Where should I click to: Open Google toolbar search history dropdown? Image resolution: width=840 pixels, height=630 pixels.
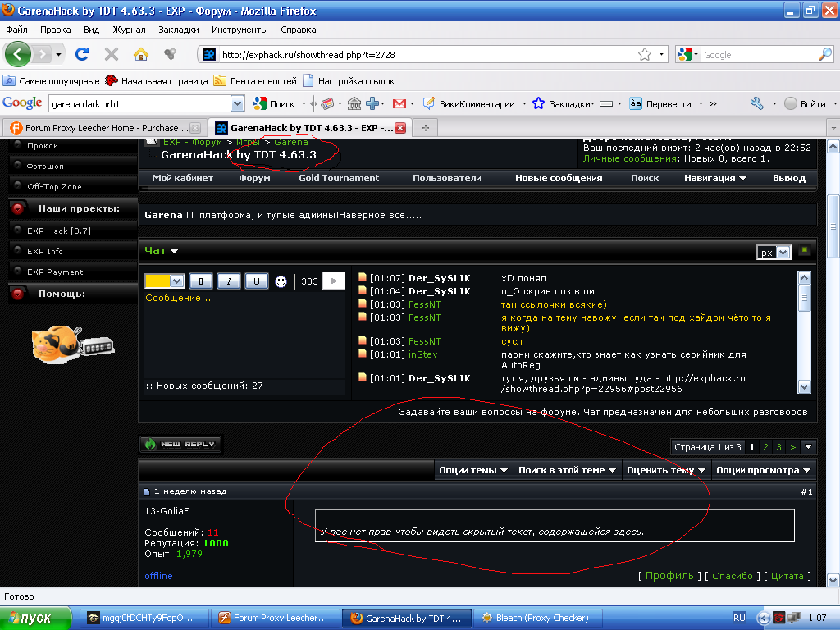[x=237, y=103]
